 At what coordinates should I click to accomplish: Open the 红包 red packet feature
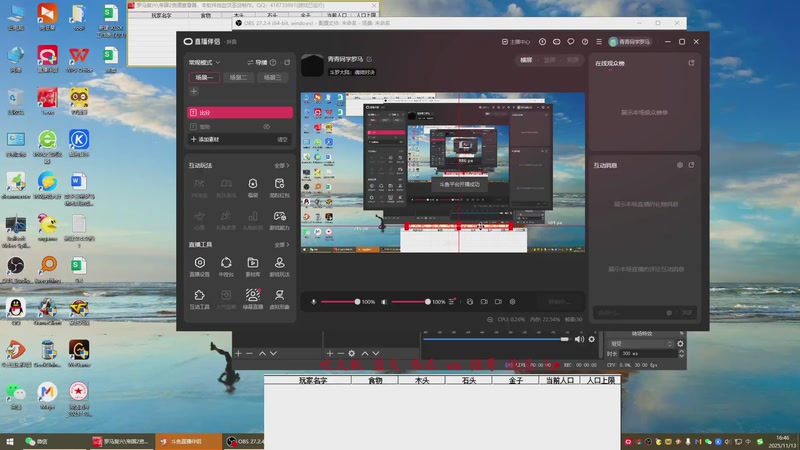280,187
